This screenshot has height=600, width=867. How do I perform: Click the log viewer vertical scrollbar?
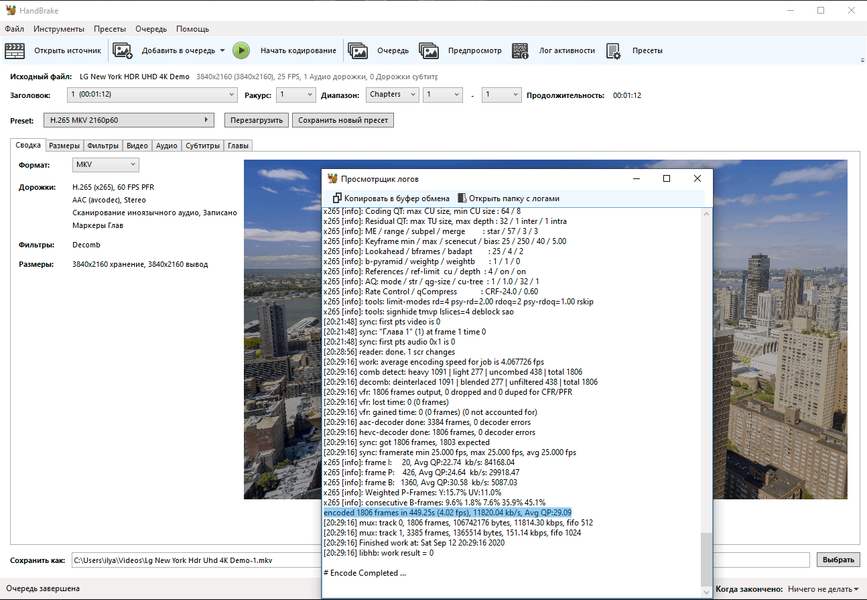coord(706,400)
